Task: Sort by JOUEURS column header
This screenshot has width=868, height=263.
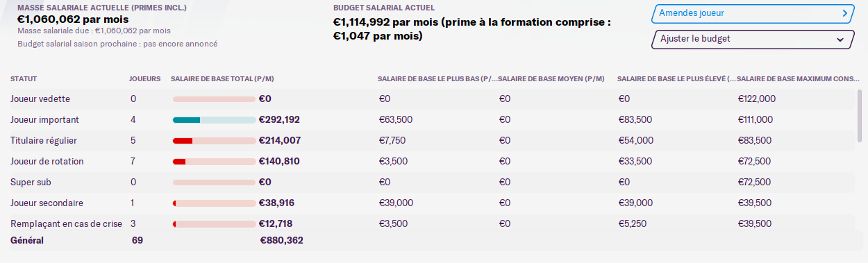Action: [x=144, y=78]
